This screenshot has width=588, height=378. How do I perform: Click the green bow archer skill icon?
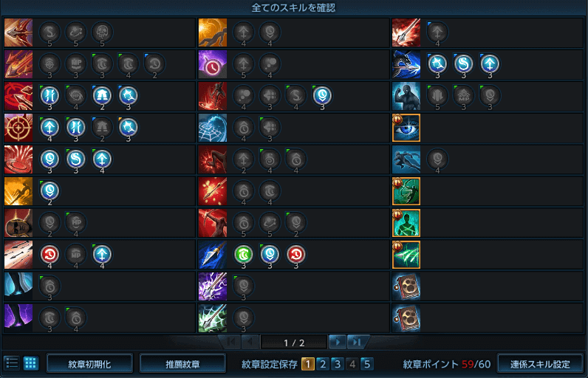[x=406, y=191]
